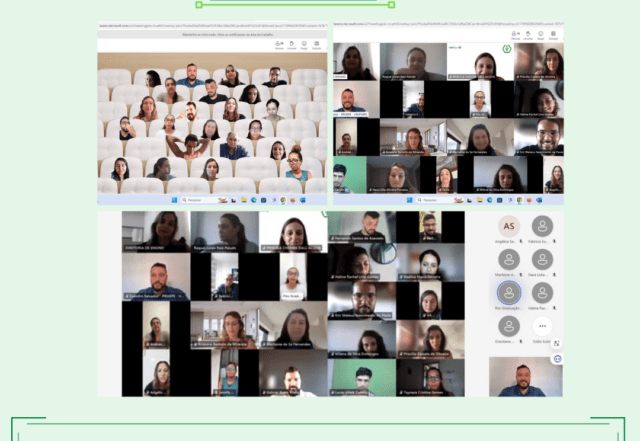The height and width of the screenshot is (441, 640).
Task: Click the grey Graciliane participant avatar
Action: pos(510,326)
